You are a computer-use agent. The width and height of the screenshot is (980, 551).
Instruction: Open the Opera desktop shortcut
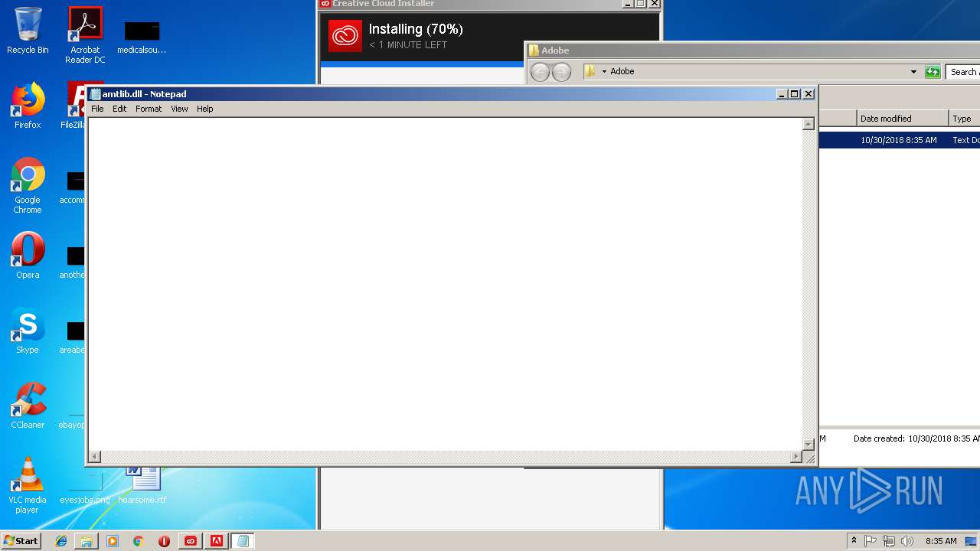[x=28, y=255]
